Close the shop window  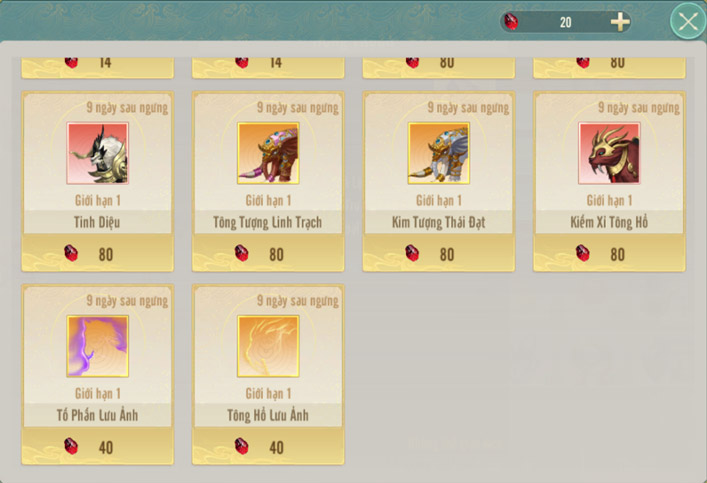pos(688,21)
